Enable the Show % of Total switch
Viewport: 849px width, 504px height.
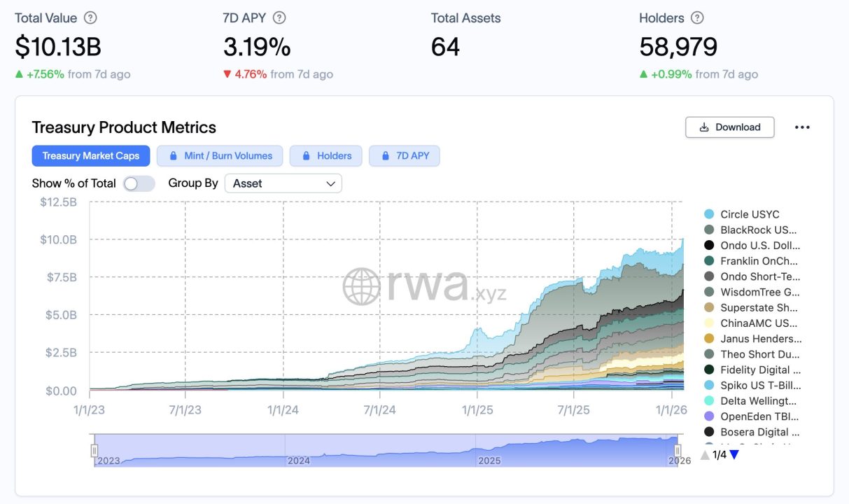(138, 183)
